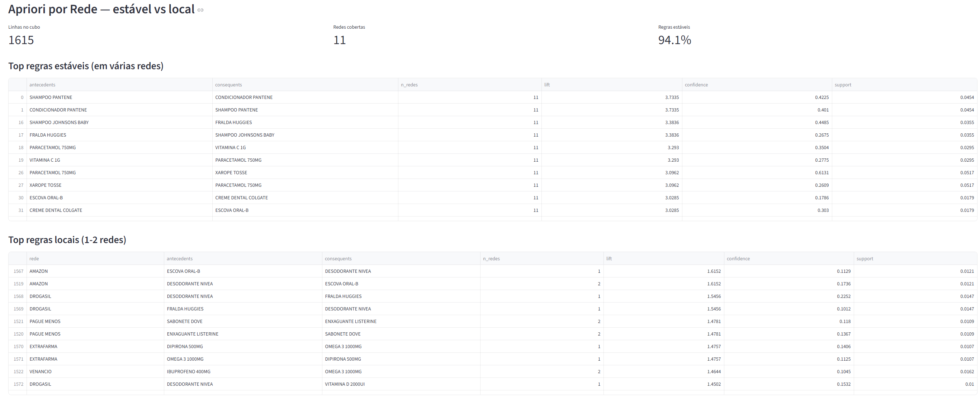
Task: Select the XAROPE TOSSE antecedent in row 27
Action: (x=119, y=185)
